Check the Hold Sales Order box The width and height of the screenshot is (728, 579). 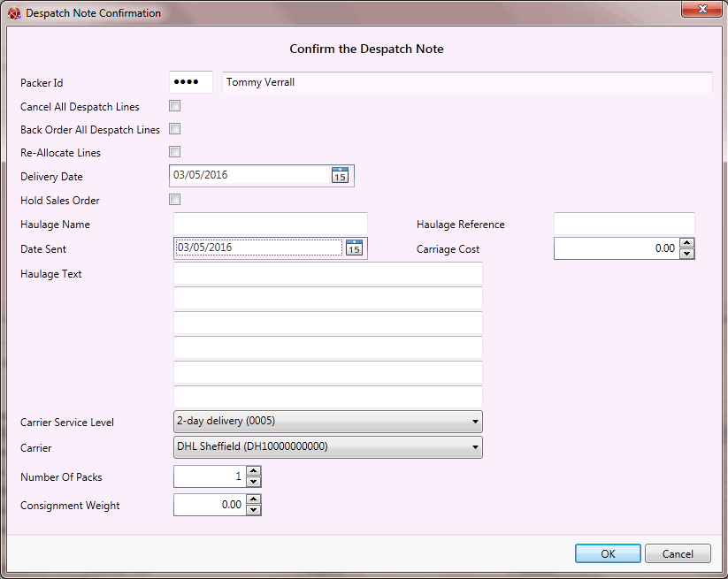(x=174, y=200)
